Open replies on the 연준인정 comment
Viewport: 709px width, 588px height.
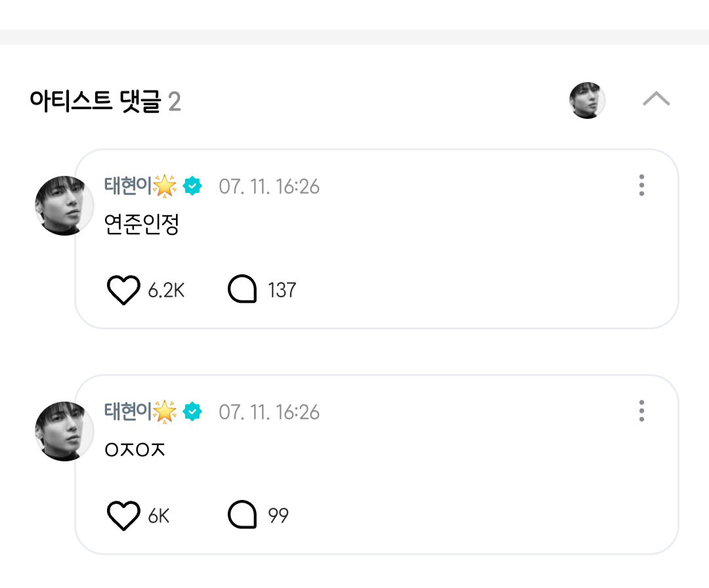coord(242,289)
